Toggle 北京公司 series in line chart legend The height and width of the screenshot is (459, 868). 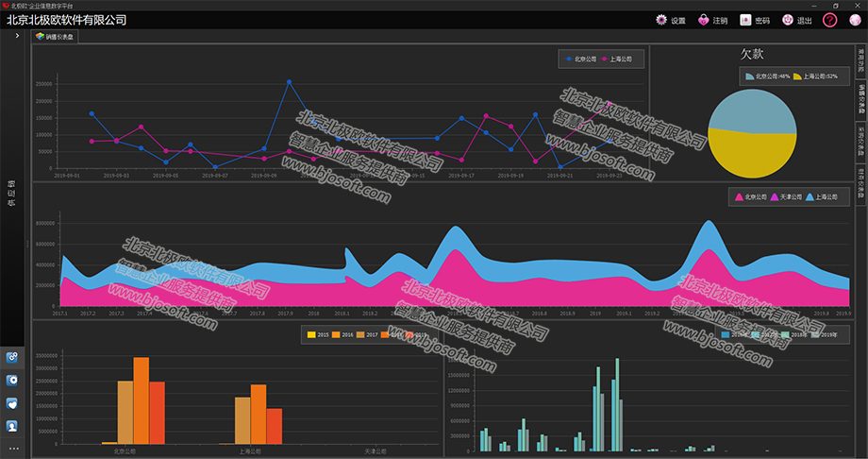[x=580, y=59]
